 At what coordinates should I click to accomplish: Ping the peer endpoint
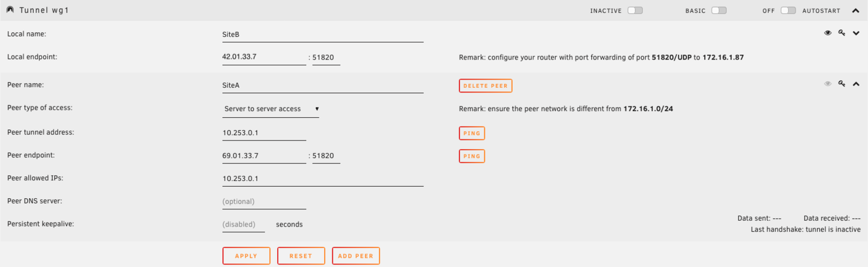472,156
